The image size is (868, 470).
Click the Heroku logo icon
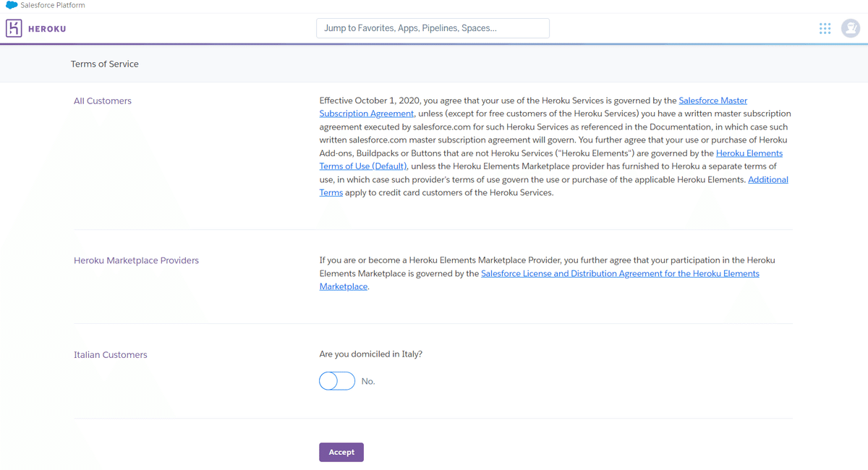pyautogui.click(x=14, y=28)
